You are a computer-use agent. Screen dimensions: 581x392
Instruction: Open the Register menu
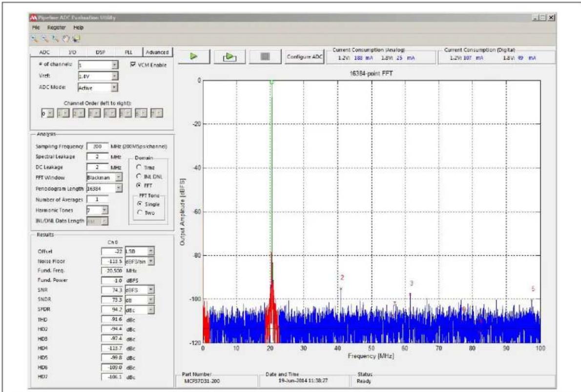pyautogui.click(x=56, y=27)
